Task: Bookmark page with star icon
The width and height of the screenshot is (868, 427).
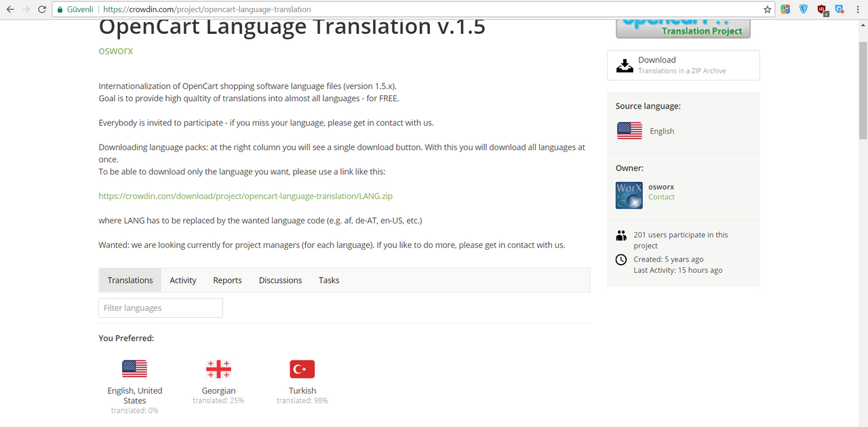Action: coord(767,10)
